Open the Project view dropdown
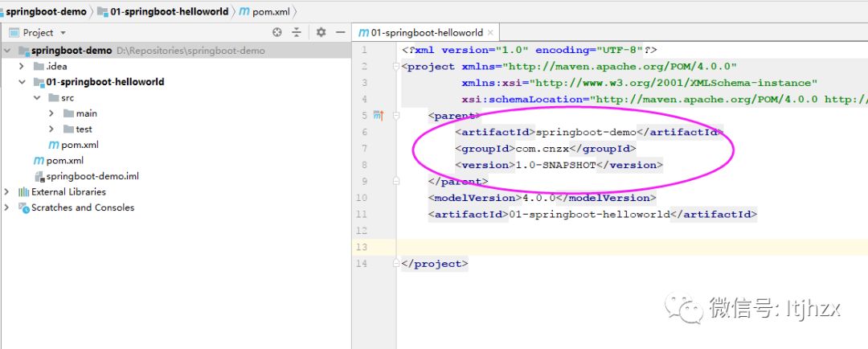868x349 pixels. tap(63, 33)
